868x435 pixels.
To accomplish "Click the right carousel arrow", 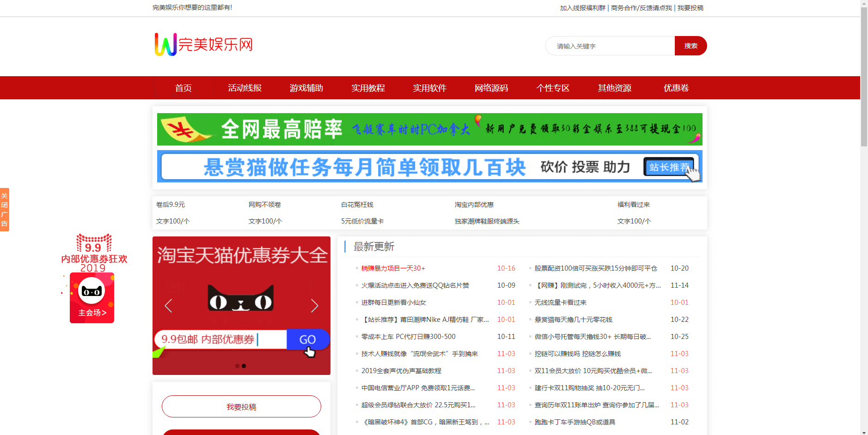I will coord(315,306).
